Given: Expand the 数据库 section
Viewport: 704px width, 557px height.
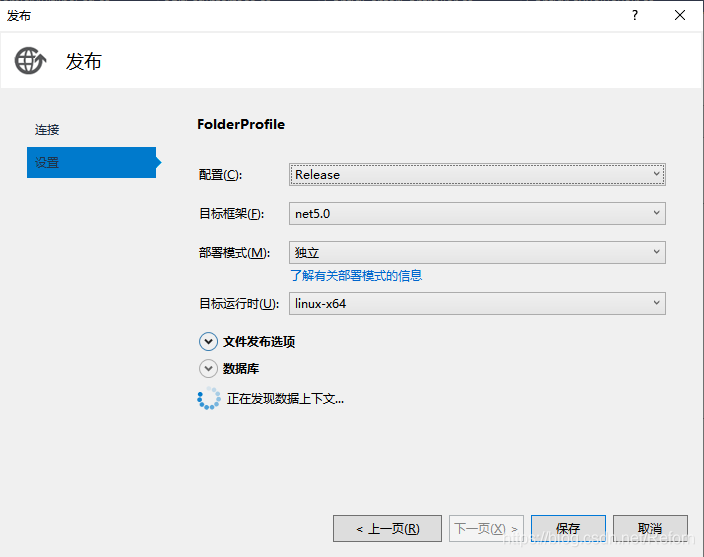Looking at the screenshot, I should point(208,368).
